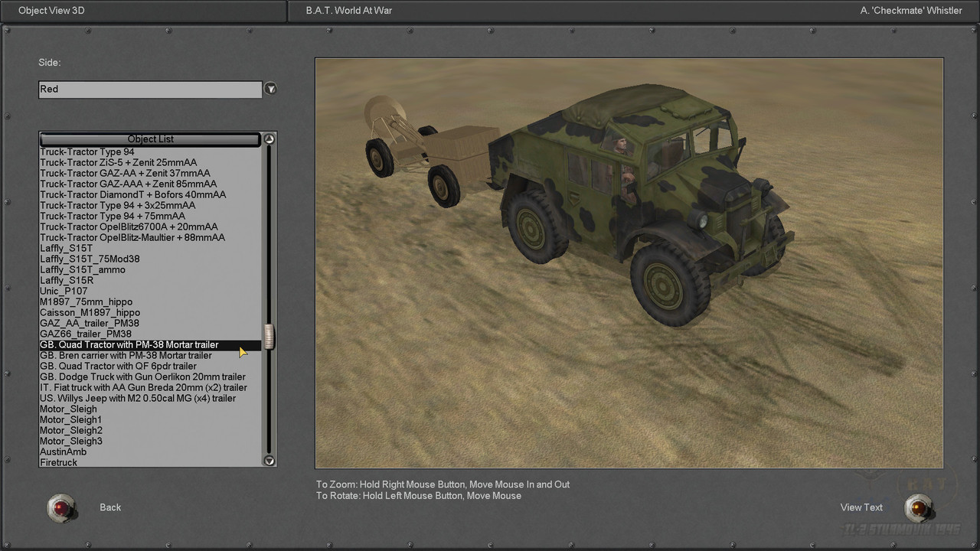Select Caisson_M1897_hippo entry
980x551 pixels.
pyautogui.click(x=150, y=312)
